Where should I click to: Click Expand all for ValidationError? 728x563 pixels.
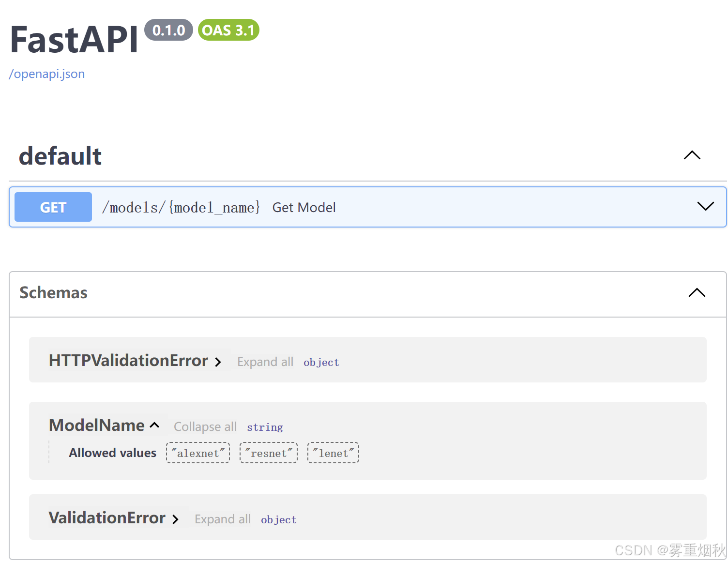click(223, 519)
